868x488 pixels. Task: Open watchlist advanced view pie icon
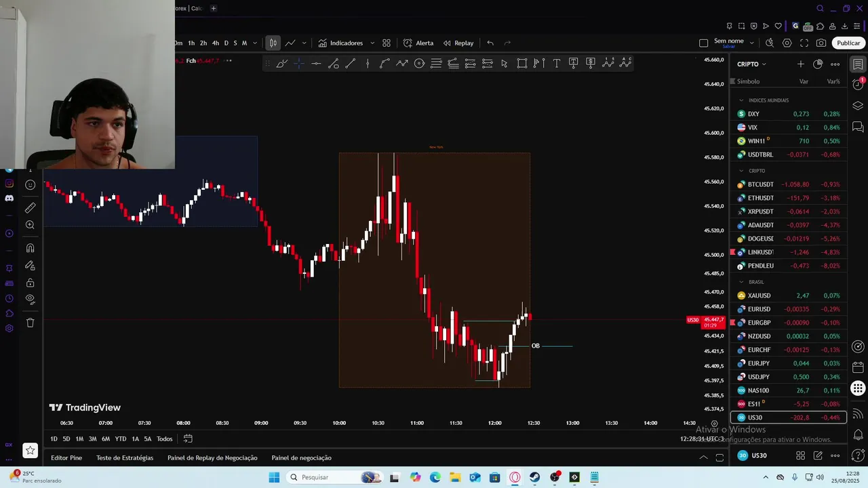818,64
